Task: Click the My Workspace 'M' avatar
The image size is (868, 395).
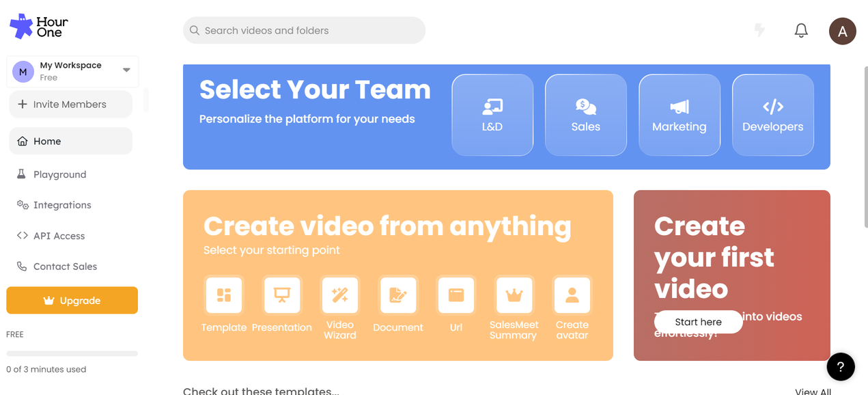Action: tap(23, 71)
